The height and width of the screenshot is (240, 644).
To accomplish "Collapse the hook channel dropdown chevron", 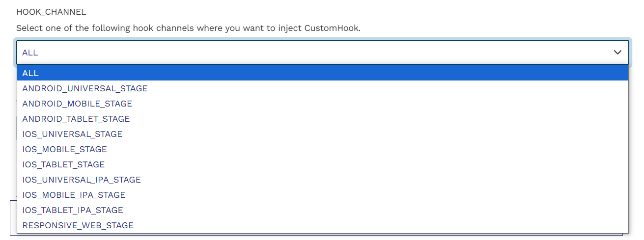I will tap(617, 53).
